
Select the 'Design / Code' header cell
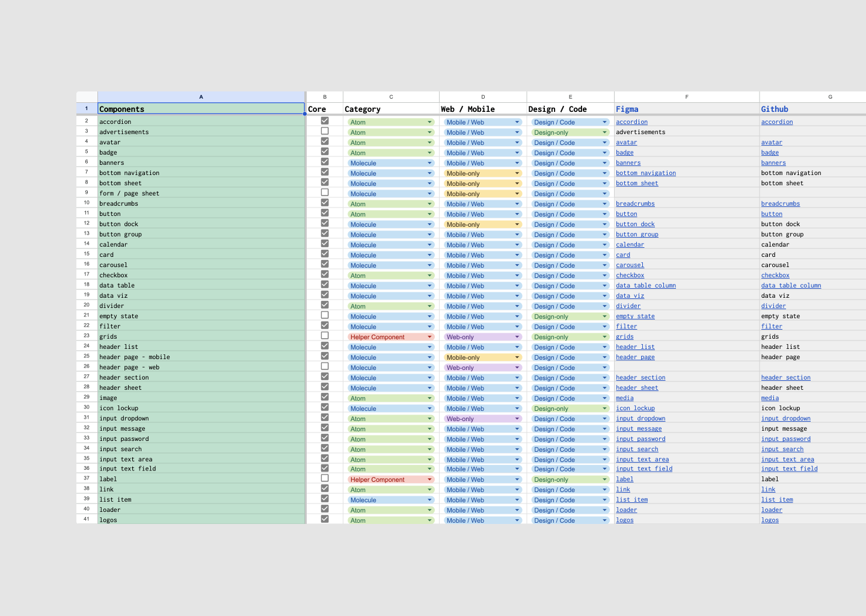570,109
